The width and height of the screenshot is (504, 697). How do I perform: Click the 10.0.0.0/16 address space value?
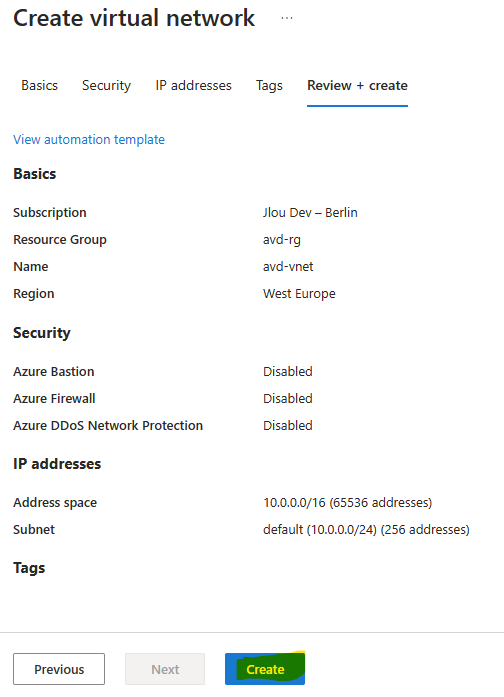pyautogui.click(x=348, y=503)
